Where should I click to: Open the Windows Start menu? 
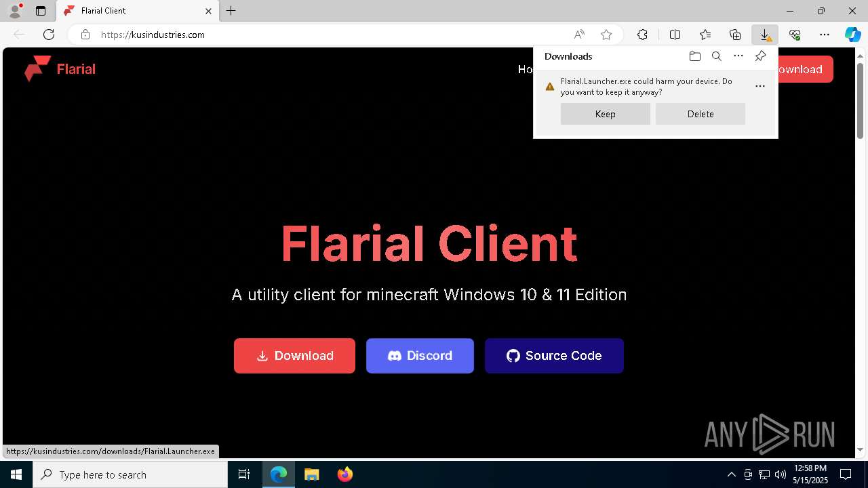click(x=16, y=474)
